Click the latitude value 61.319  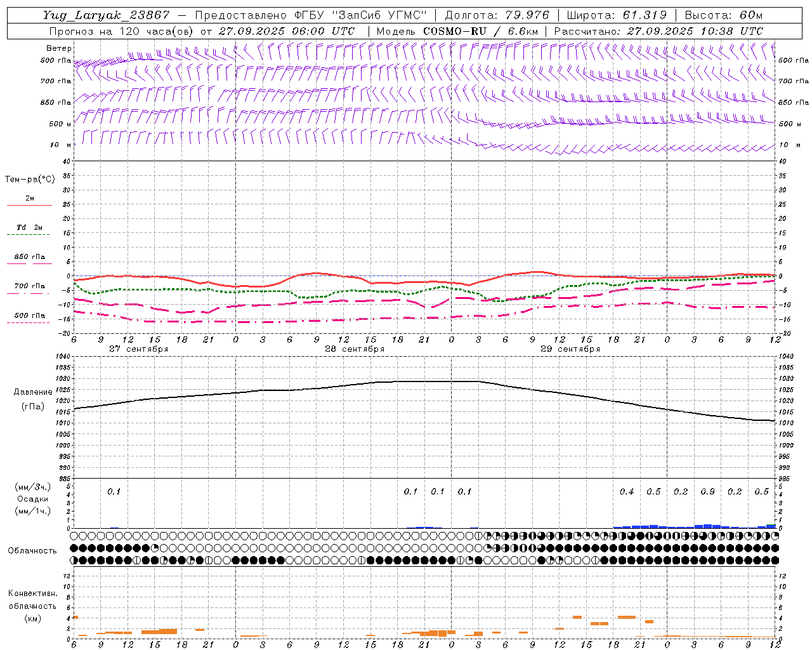tap(645, 15)
